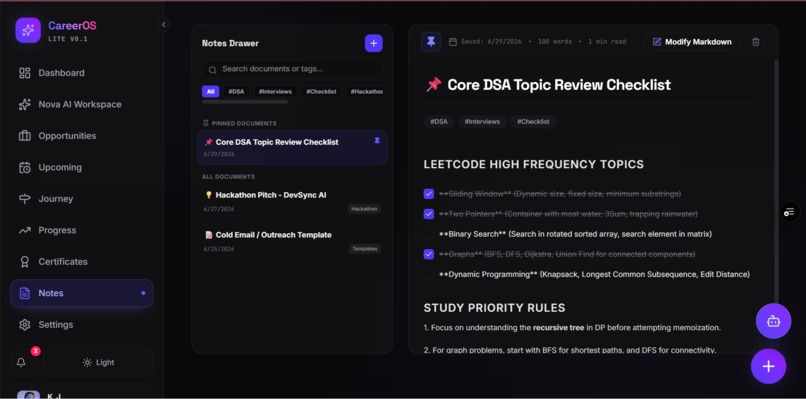The image size is (806, 399).
Task: Uncheck the Two Pointers checkbox
Action: tap(429, 214)
